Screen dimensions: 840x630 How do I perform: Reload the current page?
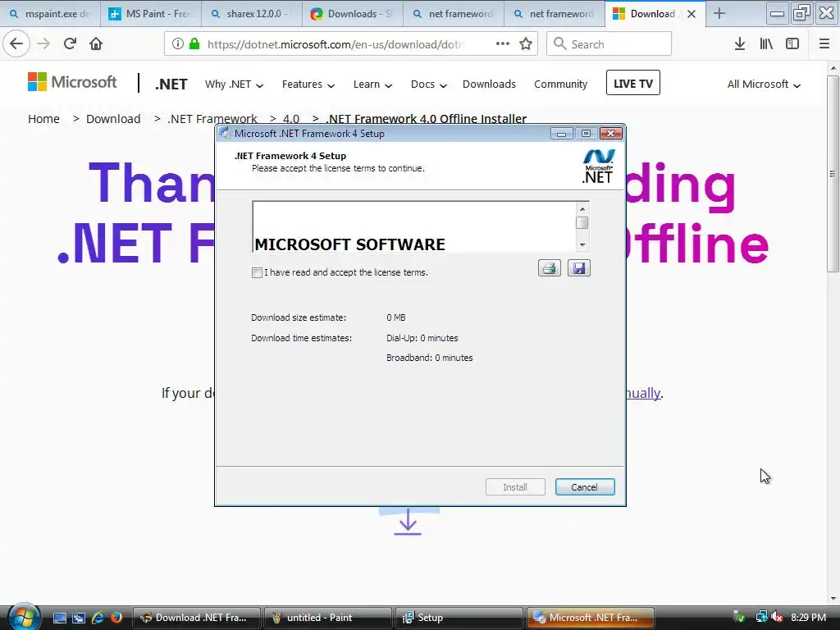[x=70, y=44]
